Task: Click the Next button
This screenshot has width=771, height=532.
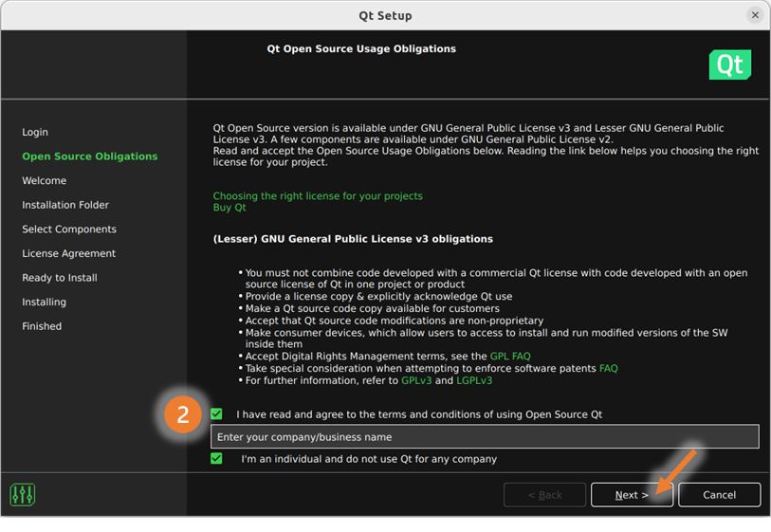Action: coord(632,495)
